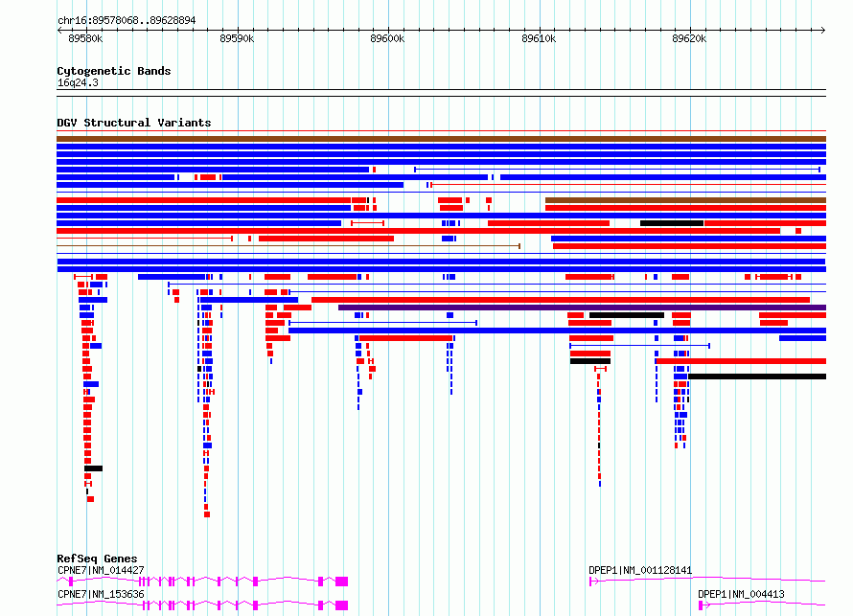This screenshot has height=616, width=853.
Task: Select the CPNE7|NM_153636 gene label
Action: coord(101,594)
